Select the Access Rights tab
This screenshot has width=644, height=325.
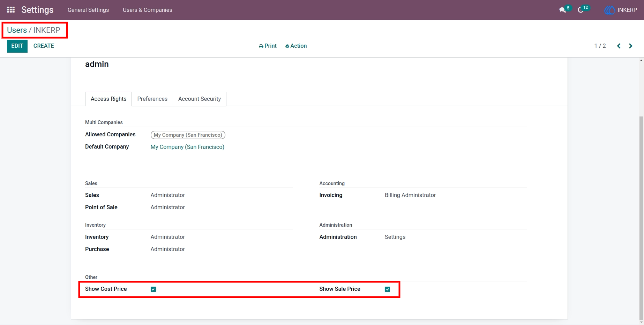pos(108,99)
